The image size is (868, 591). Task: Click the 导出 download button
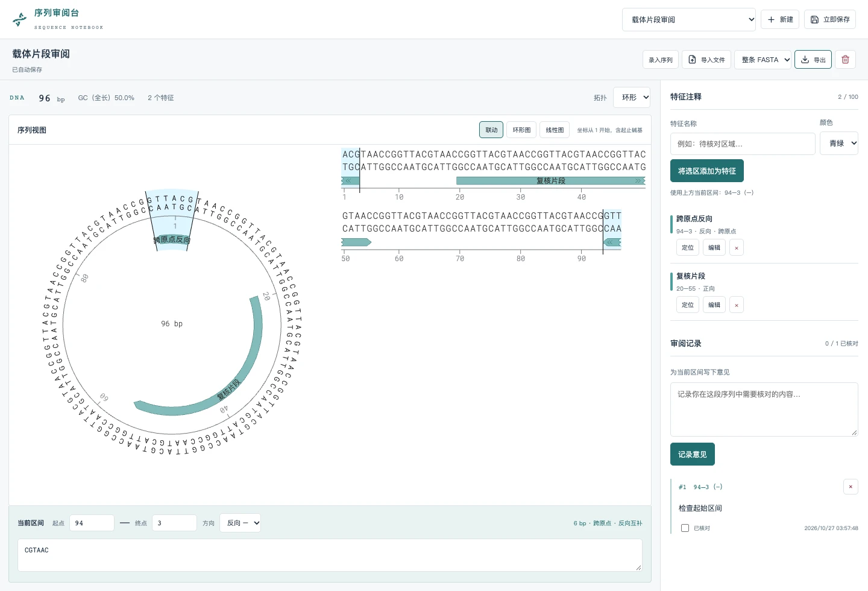click(813, 60)
